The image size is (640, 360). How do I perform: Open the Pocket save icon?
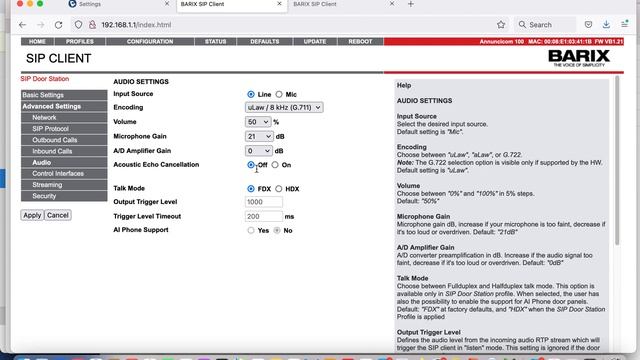click(588, 24)
